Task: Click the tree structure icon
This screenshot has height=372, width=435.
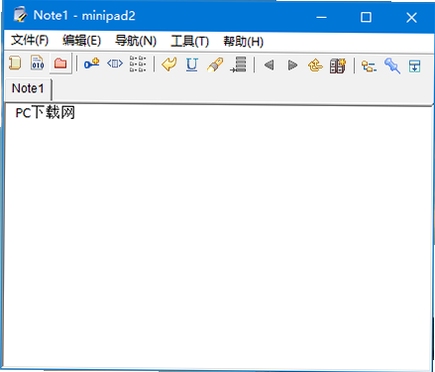Action: [x=369, y=66]
